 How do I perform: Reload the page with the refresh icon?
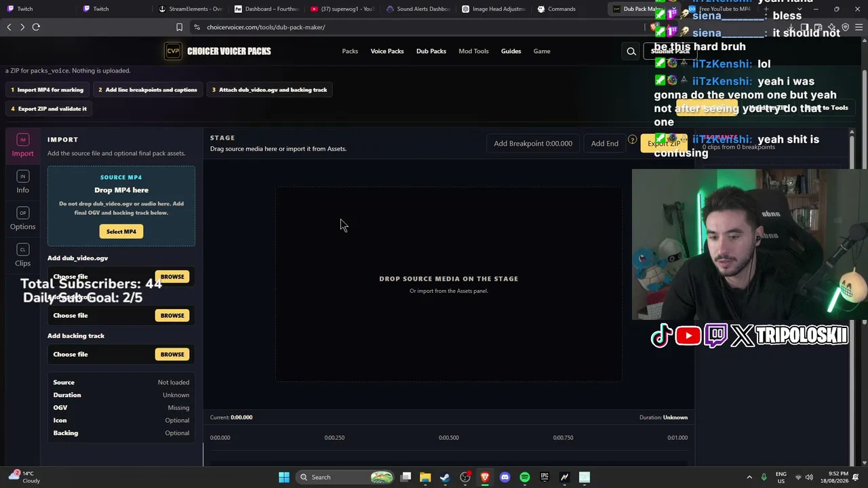click(x=36, y=27)
